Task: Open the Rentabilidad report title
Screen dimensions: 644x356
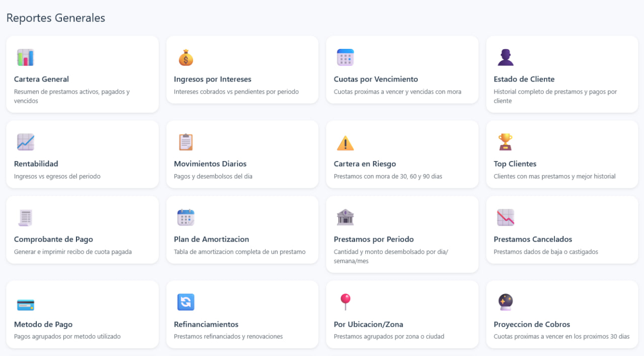Action: pos(36,164)
